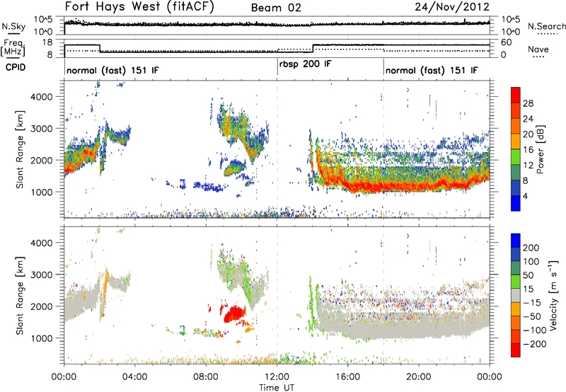Screen dimensions: 566x392
Task: Pick the red top segment of Power colorbar
Action: click(516, 96)
